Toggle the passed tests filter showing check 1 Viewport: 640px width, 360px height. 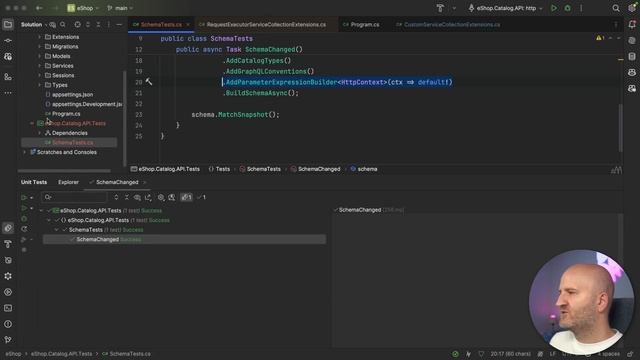(201, 198)
